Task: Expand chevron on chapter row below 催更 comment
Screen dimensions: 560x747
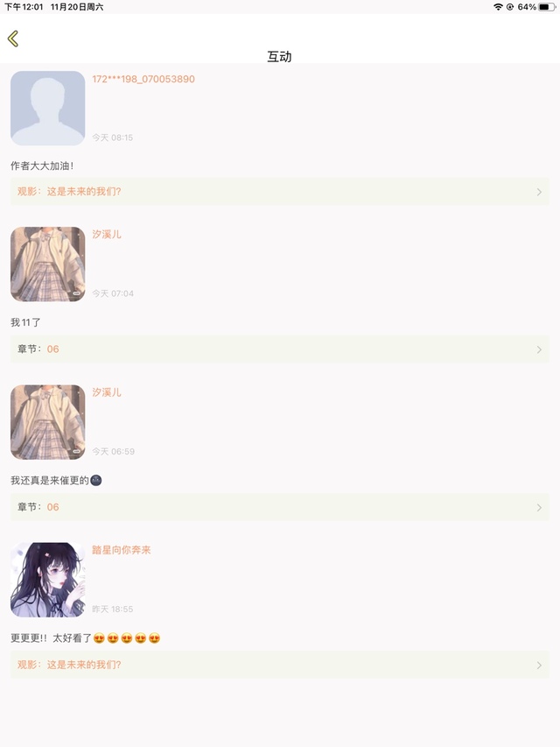Action: pos(539,507)
